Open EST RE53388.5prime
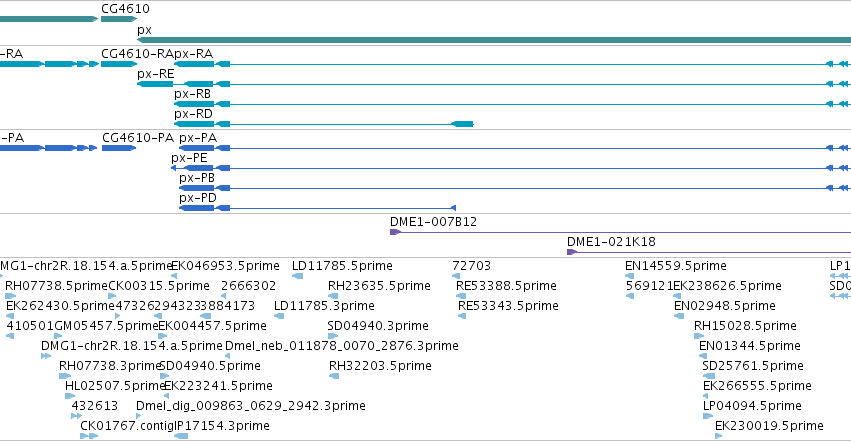This screenshot has height=441, width=851. point(506,286)
